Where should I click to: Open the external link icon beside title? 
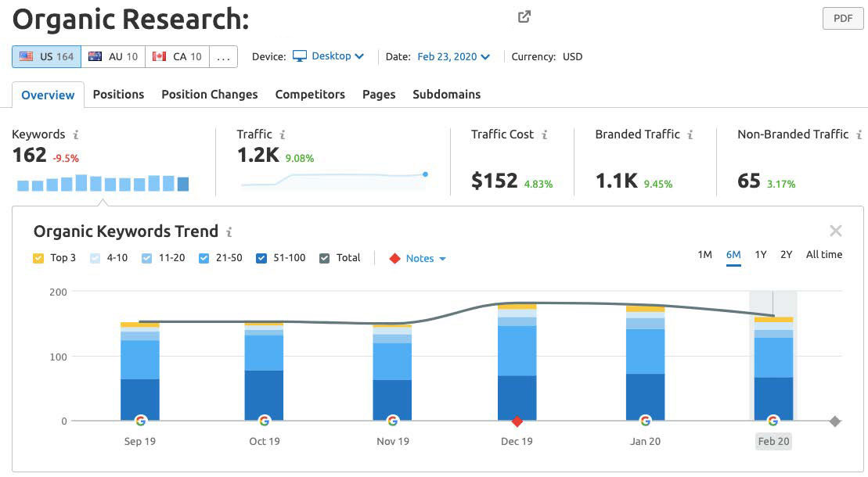click(524, 17)
